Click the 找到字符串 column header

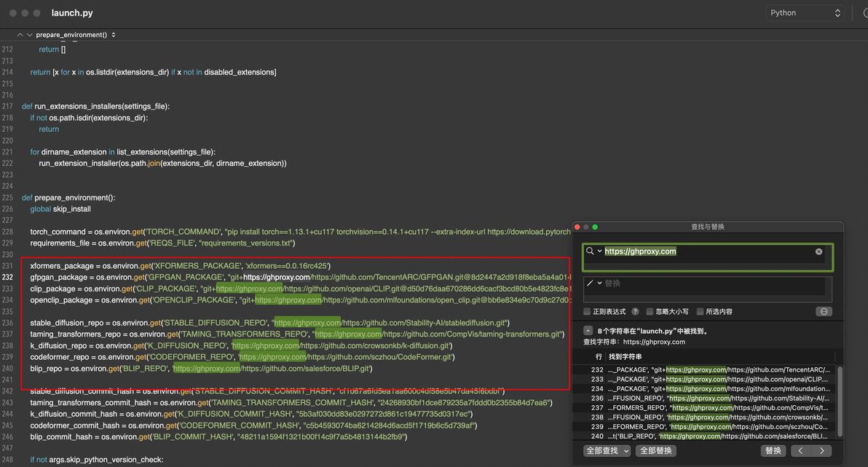click(625, 357)
